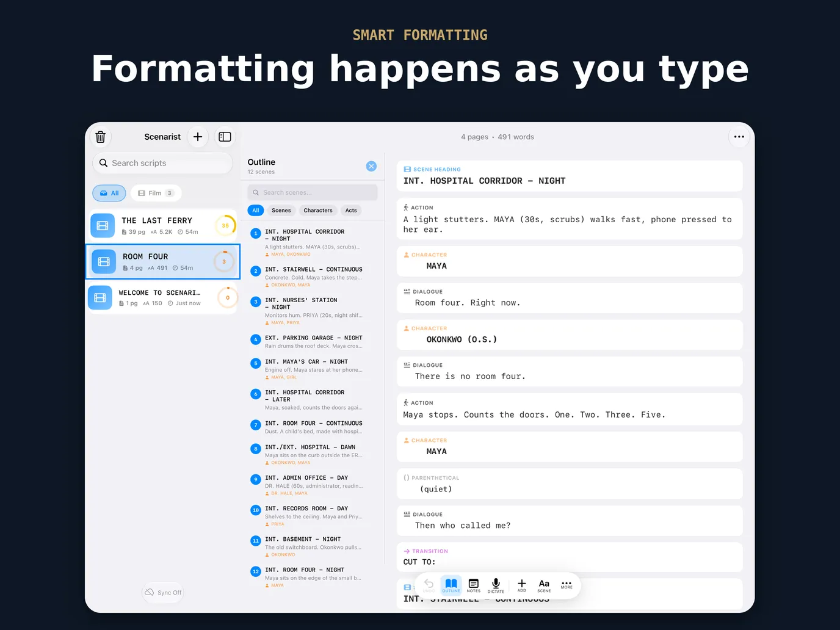
Task: Select the ROOM FOUR script film icon
Action: [104, 261]
